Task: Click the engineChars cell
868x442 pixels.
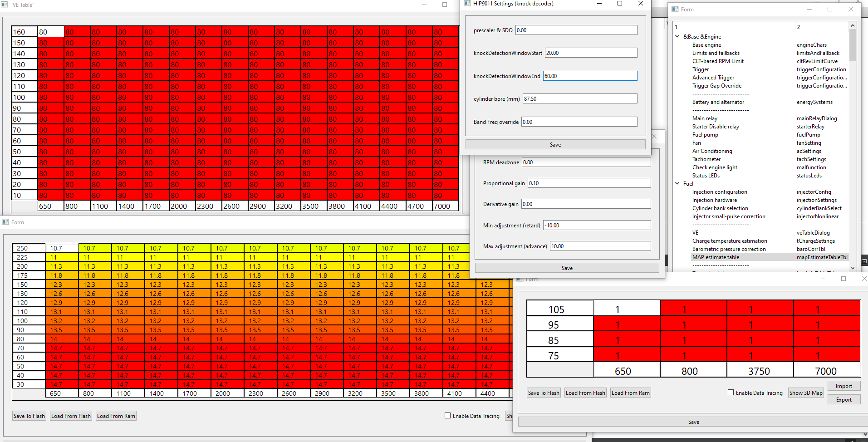Action: coord(811,45)
